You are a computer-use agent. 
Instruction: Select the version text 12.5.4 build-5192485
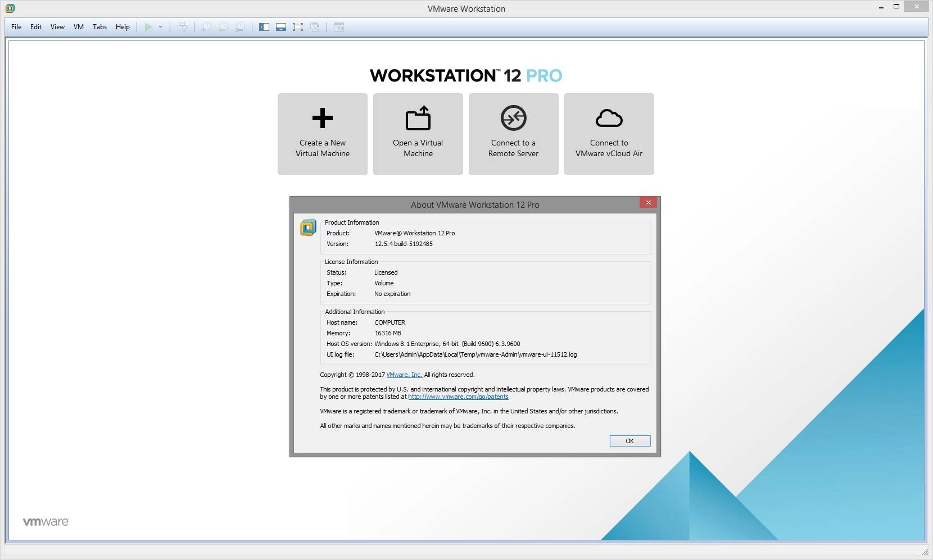(404, 244)
